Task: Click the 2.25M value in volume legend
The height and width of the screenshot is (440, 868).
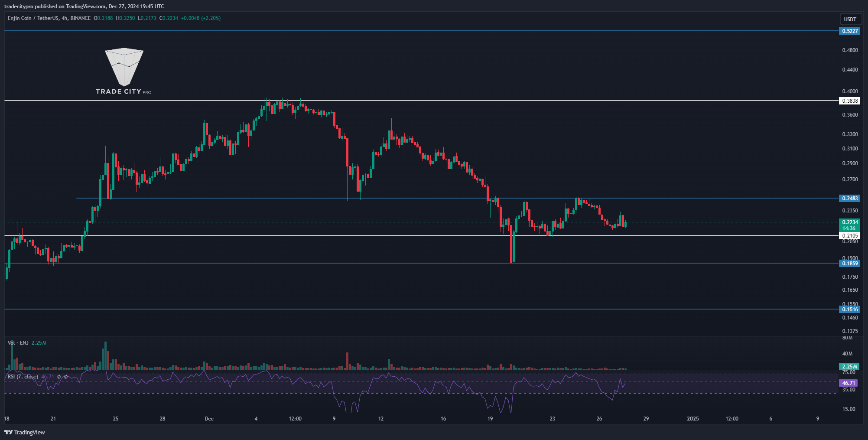Action: point(39,343)
